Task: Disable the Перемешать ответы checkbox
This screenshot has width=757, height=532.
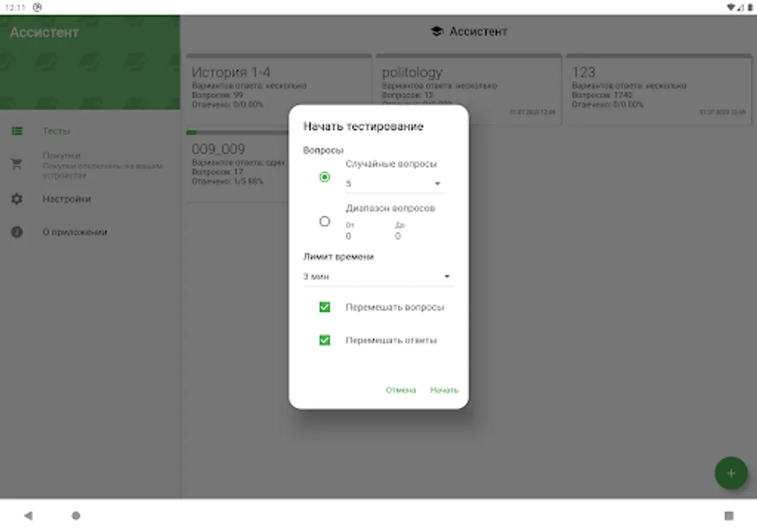Action: tap(324, 340)
